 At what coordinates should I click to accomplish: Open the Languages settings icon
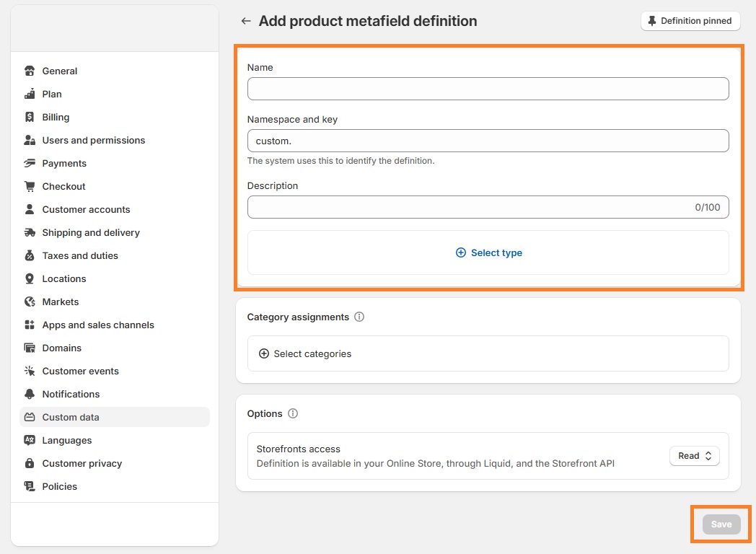(29, 440)
